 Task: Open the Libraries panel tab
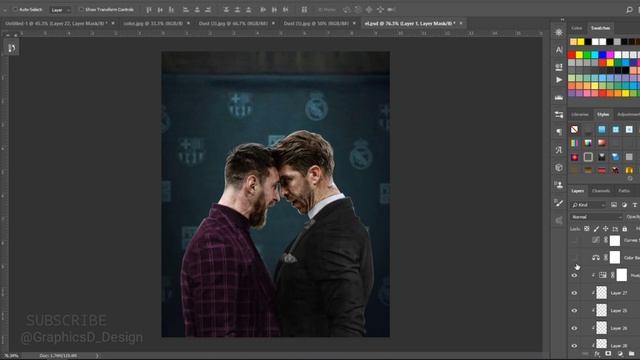(580, 114)
